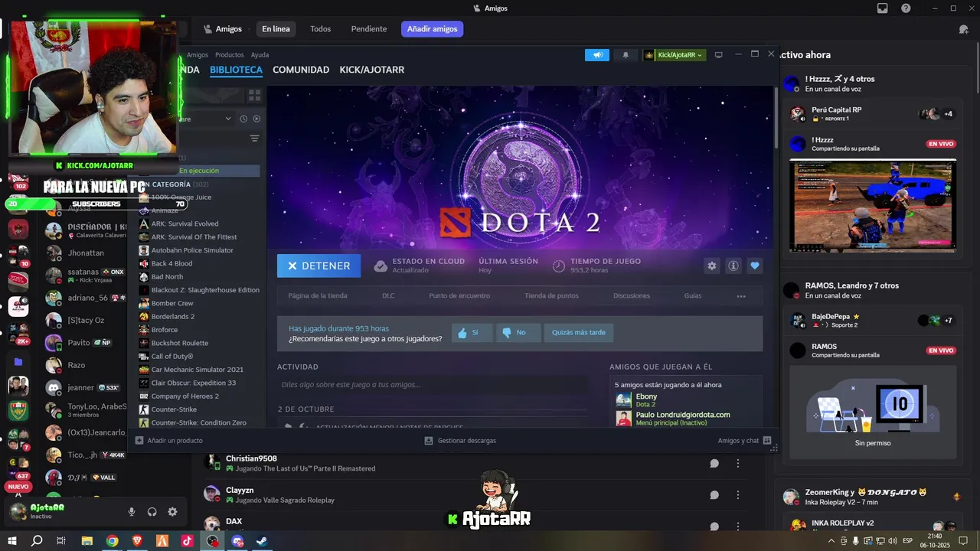Open 'Tienda de puntos' tab

(551, 295)
